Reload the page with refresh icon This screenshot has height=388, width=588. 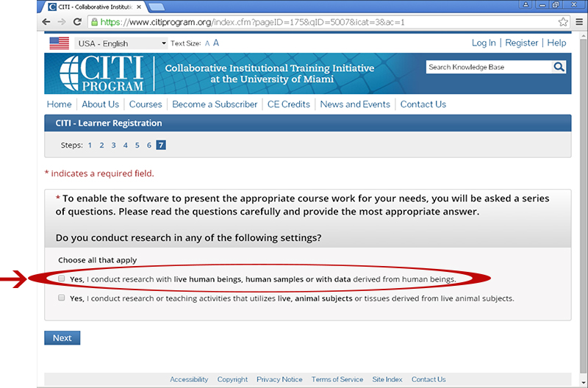77,22
